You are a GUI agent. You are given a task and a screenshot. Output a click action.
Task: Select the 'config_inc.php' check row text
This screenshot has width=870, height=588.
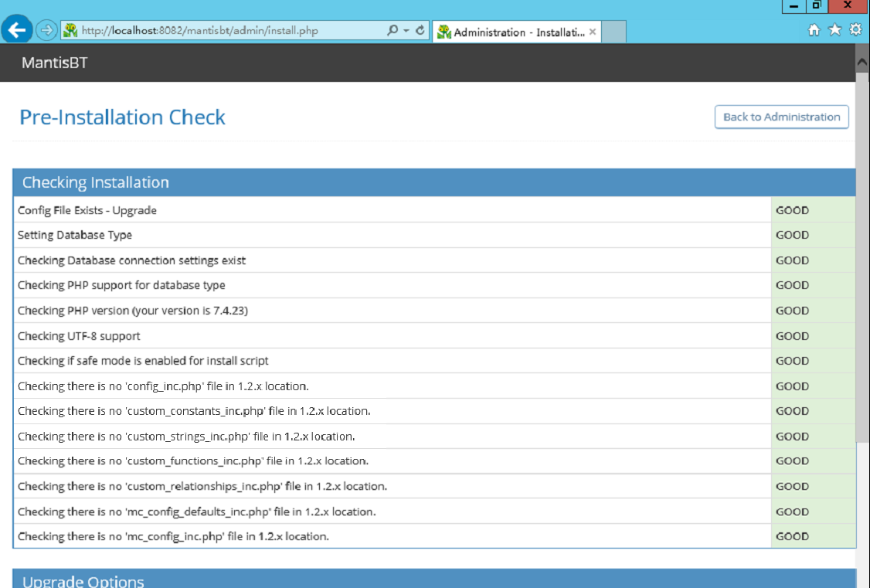(163, 386)
